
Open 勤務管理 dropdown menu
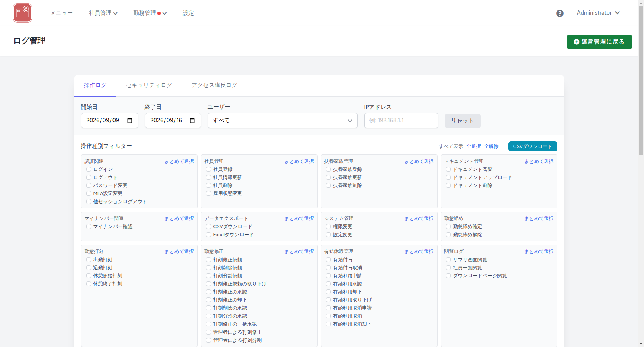[150, 13]
